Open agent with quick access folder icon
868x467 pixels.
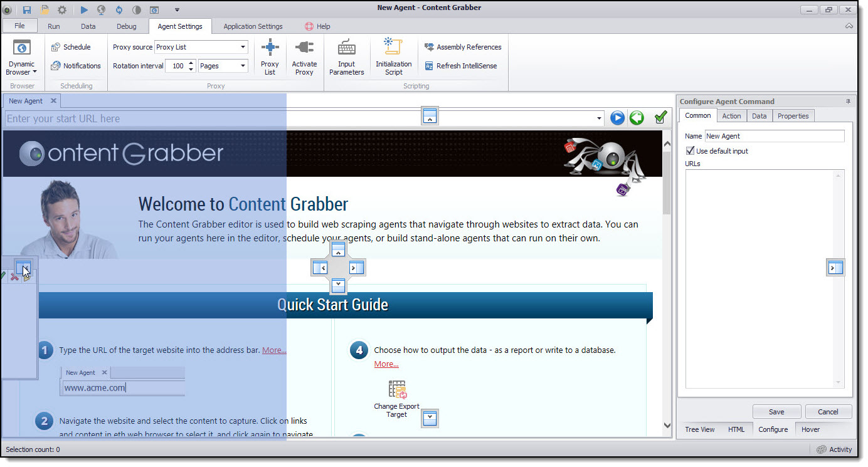[45, 10]
